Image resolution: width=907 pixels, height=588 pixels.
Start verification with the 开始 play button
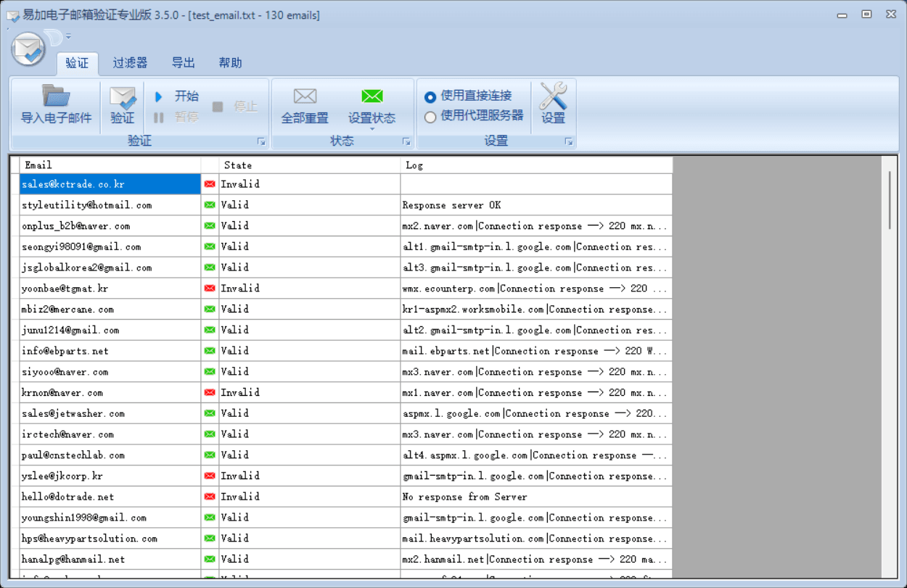point(176,96)
